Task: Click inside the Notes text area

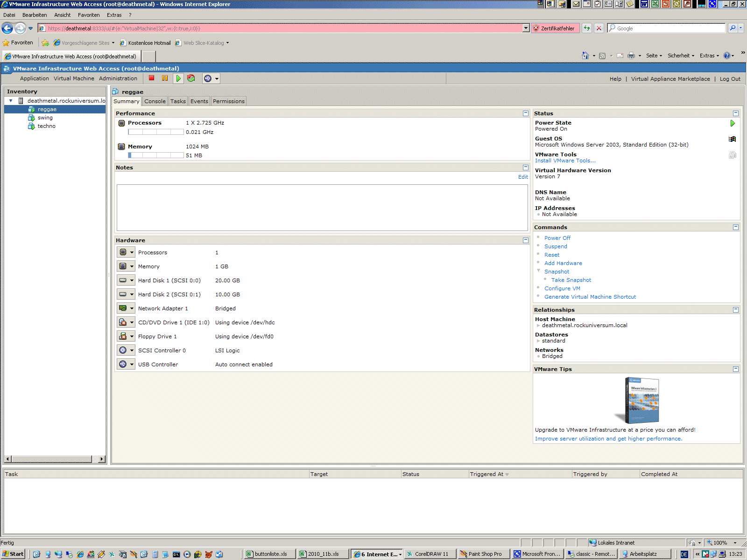Action: [x=322, y=208]
